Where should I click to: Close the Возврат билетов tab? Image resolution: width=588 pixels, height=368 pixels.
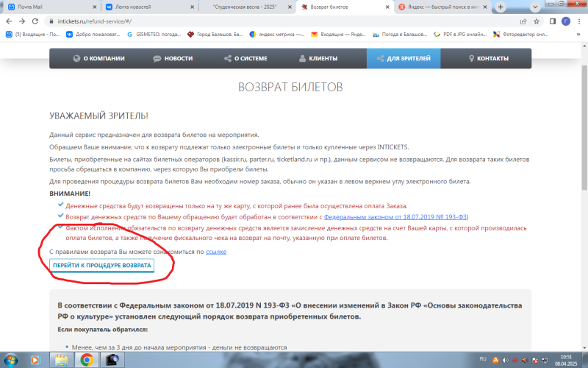(x=387, y=7)
